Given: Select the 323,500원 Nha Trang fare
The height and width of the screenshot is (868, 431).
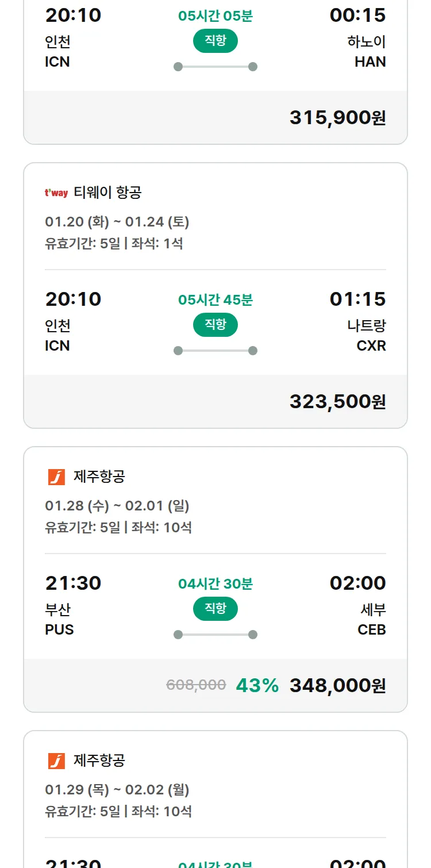Looking at the screenshot, I should pyautogui.click(x=337, y=401).
